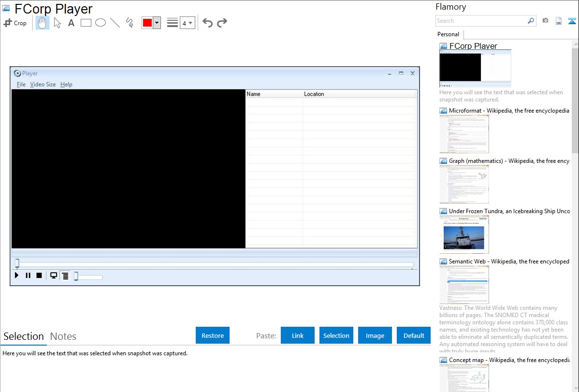The image size is (579, 392).
Task: Click the Location column header
Action: coord(359,94)
